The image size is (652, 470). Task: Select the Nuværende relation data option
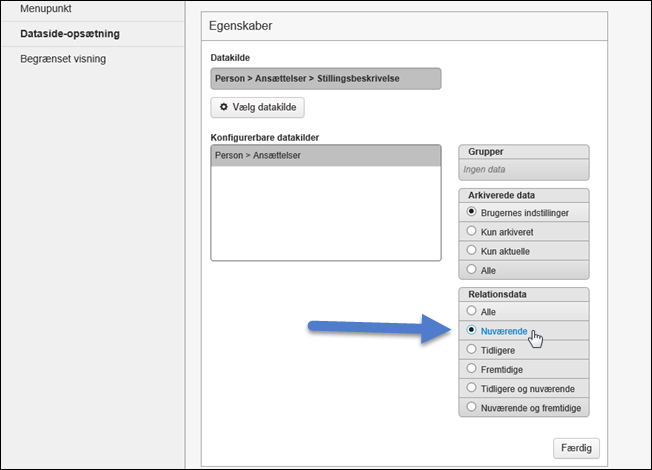(x=471, y=330)
